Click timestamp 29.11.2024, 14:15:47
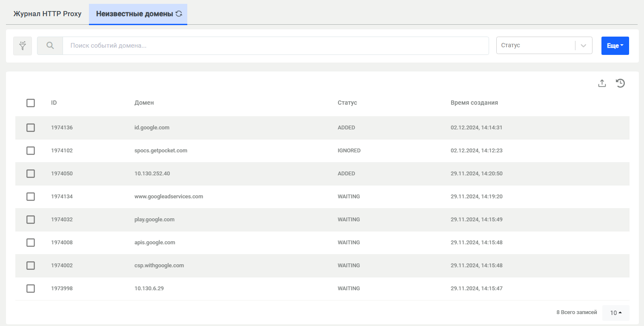Image resolution: width=644 pixels, height=326 pixels. click(477, 289)
